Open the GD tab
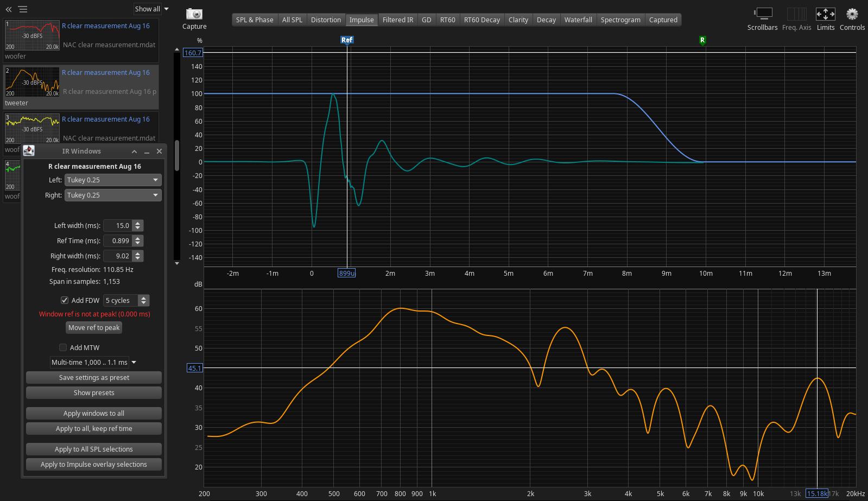The height and width of the screenshot is (501, 868). click(x=427, y=20)
